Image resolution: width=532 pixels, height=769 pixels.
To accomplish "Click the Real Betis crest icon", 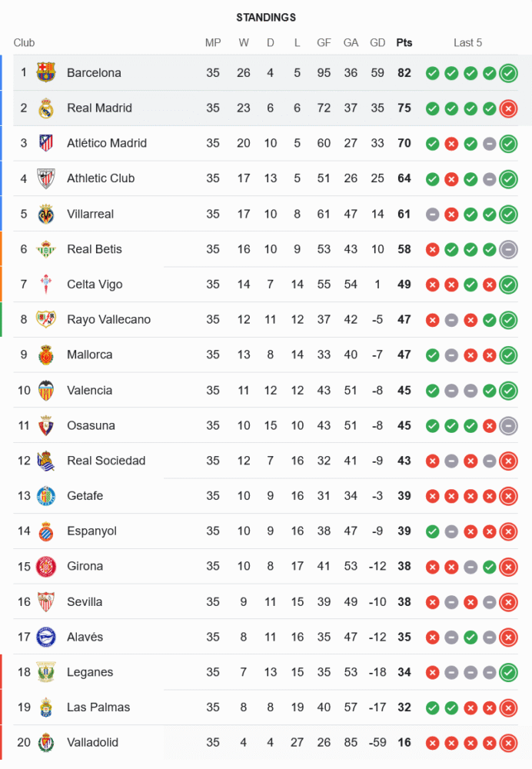I will (x=46, y=249).
